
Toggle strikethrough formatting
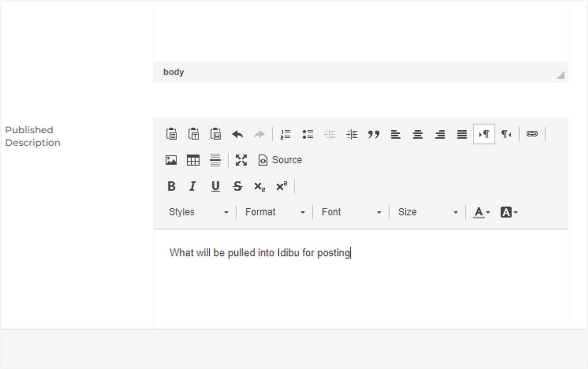coord(238,186)
